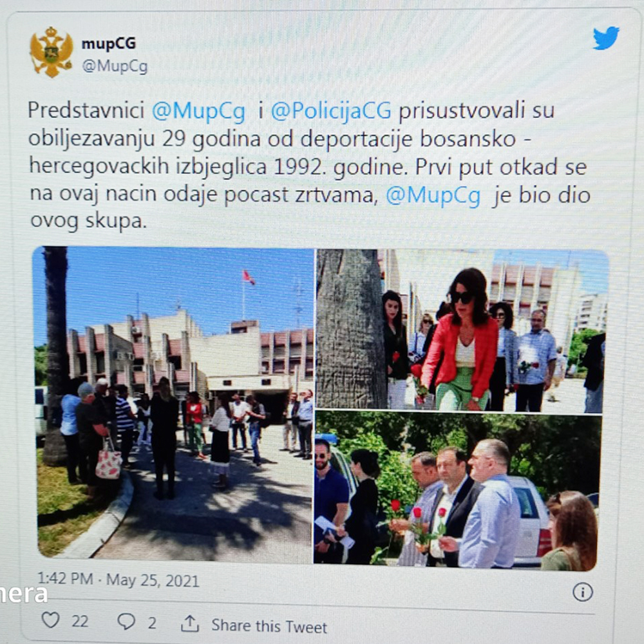Click Share this Tweet text

[x=269, y=627]
